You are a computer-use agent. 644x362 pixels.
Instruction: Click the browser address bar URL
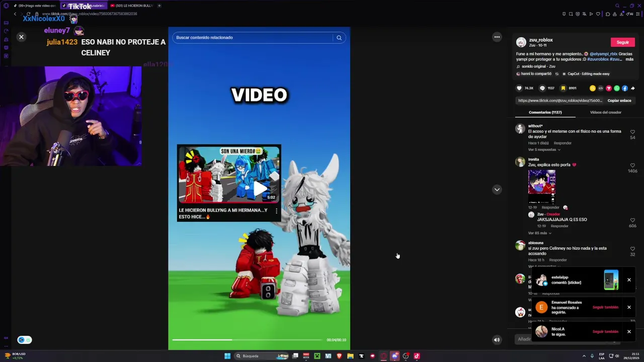(x=90, y=14)
